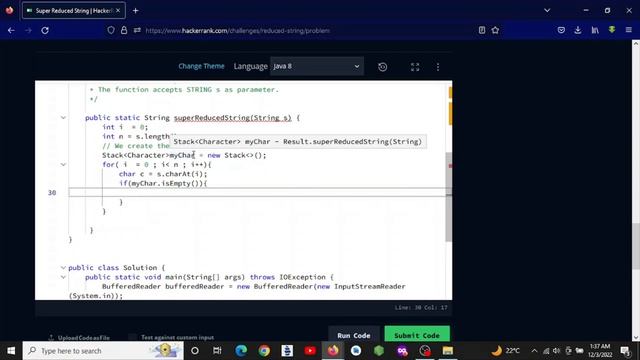This screenshot has width=640, height=360.
Task: Go back with browser back arrow
Action: tap(11, 30)
